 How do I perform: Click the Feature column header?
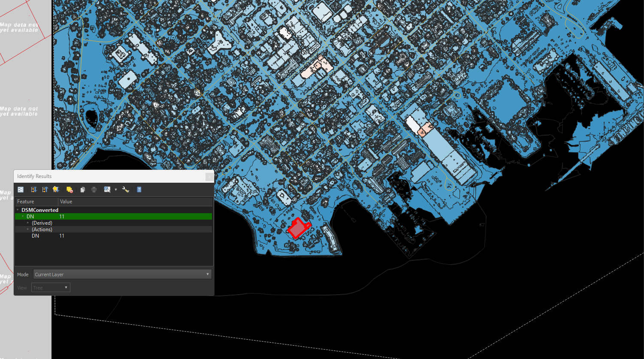pos(36,202)
